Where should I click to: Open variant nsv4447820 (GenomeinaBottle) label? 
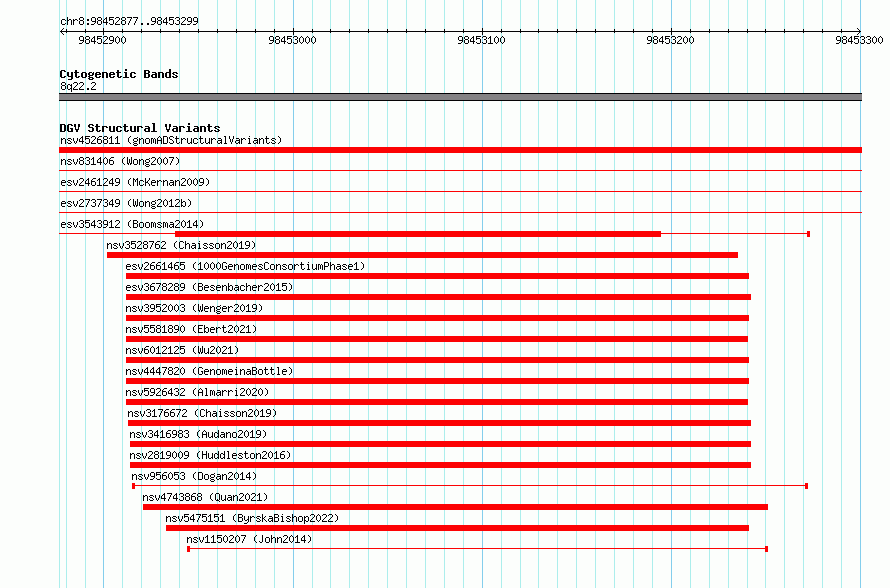click(x=209, y=371)
